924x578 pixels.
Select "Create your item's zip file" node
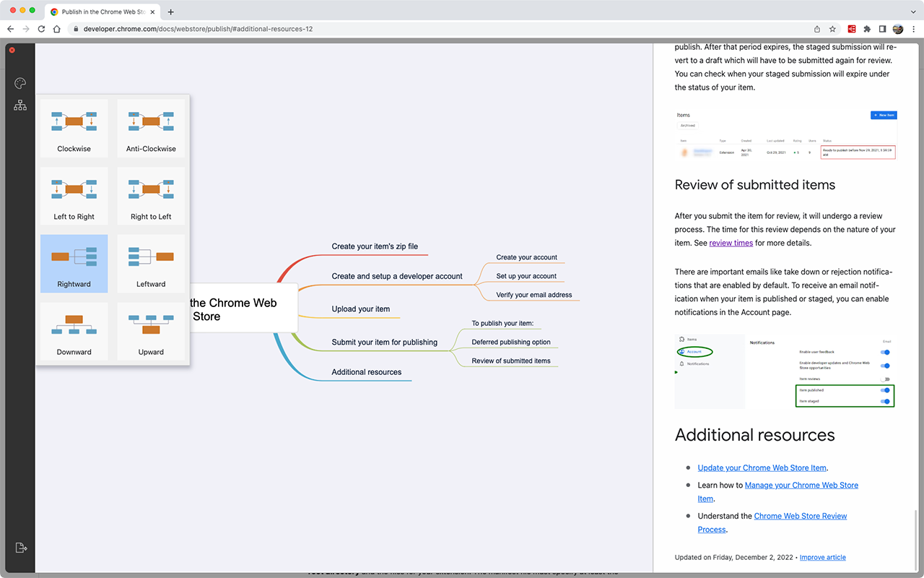375,246
